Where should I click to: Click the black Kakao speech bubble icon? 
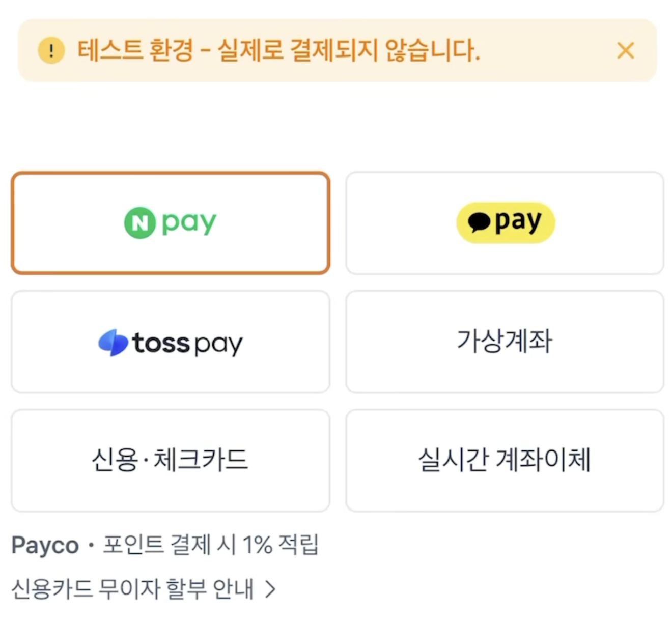coord(479,222)
